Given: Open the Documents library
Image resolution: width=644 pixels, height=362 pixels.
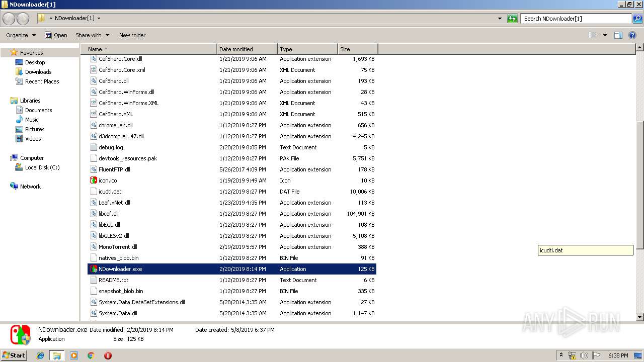Looking at the screenshot, I should tap(38, 110).
